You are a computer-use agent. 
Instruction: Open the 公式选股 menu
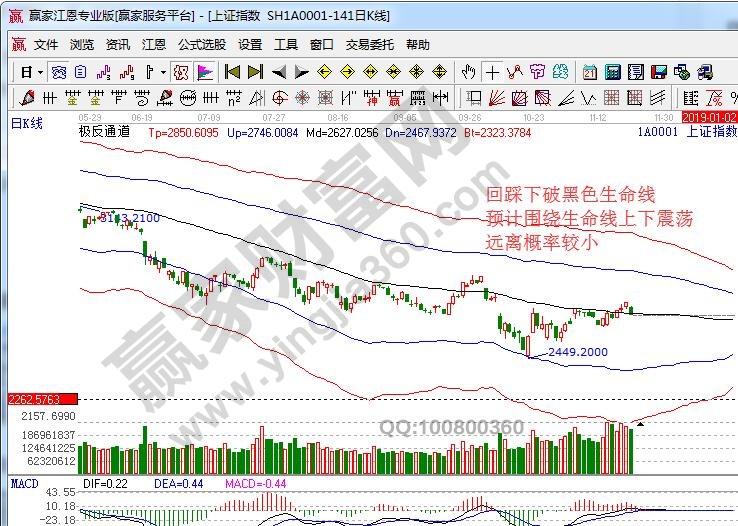click(201, 45)
